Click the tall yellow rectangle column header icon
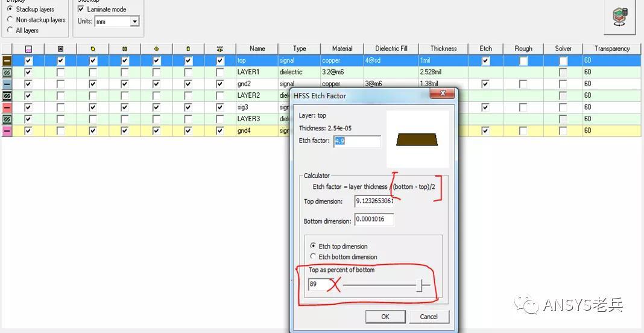The image size is (644, 333). (188, 49)
